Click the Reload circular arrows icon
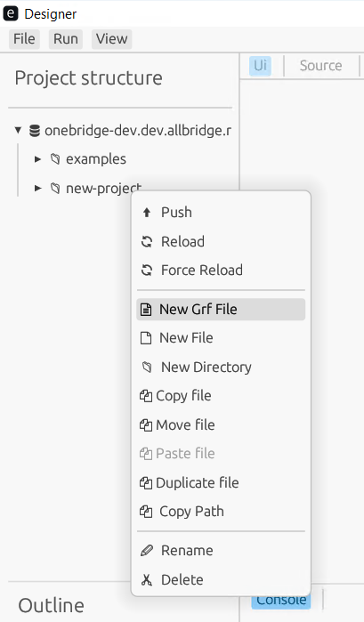 (147, 241)
